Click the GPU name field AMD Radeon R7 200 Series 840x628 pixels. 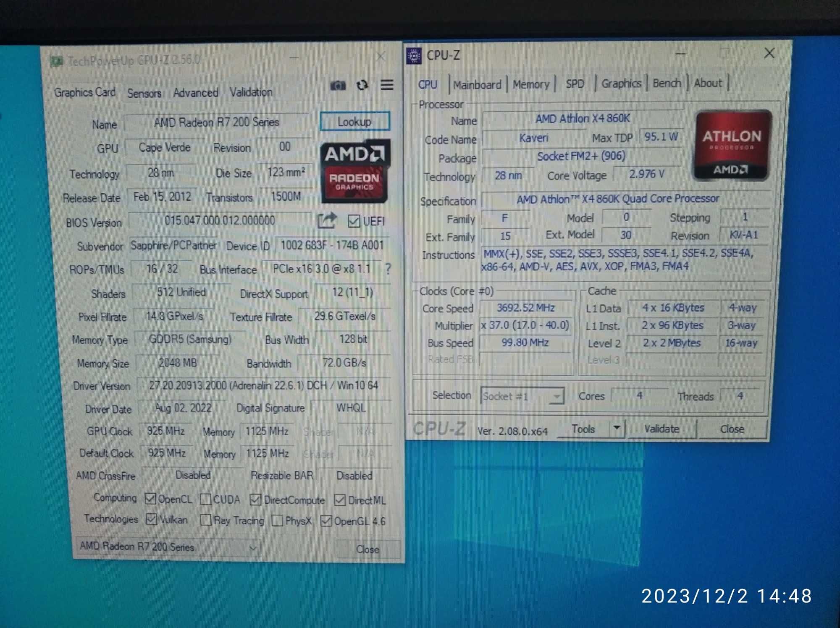click(217, 122)
